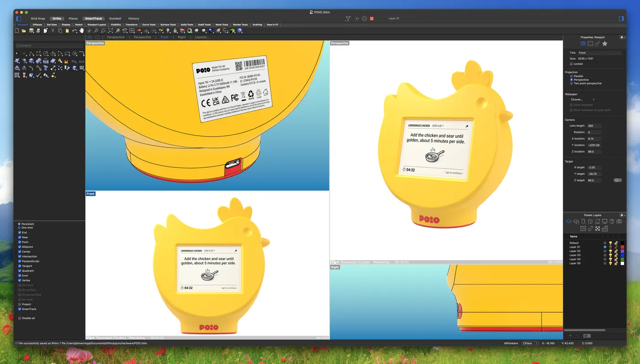Toggle the Grid Snap button
This screenshot has height=364, width=640.
(38, 19)
